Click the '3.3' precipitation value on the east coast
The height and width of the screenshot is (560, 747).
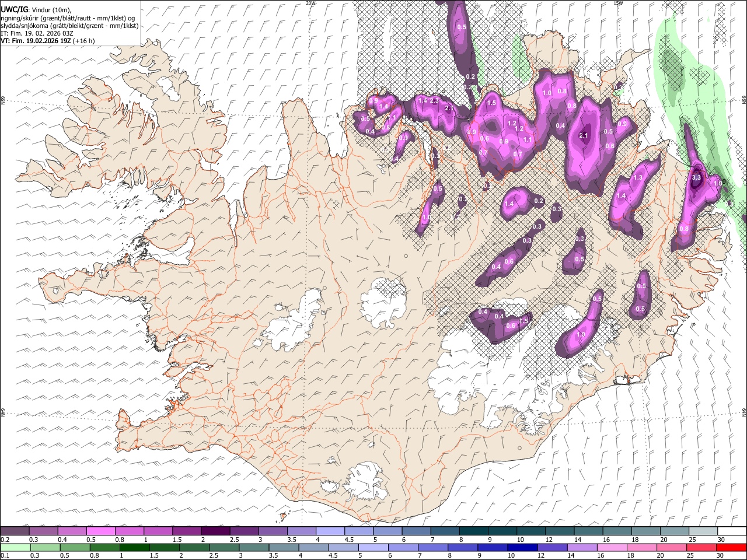(x=696, y=177)
